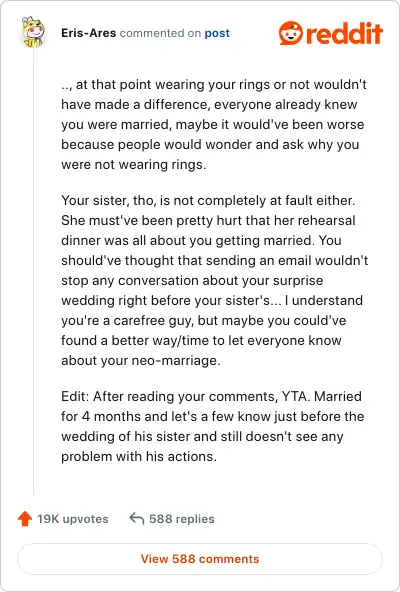Open the Eris-Ares user profile name
This screenshot has width=400, height=592.
[x=88, y=33]
